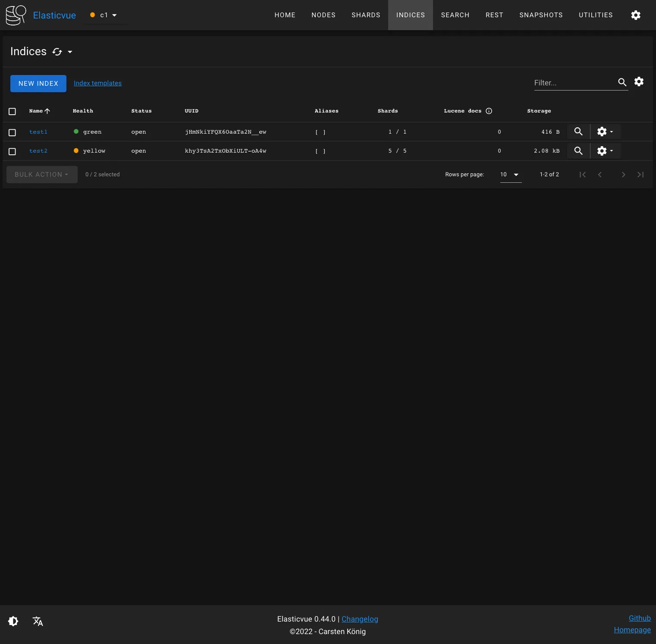Screen dimensions: 656x644
Task: Expand rows per page dropdown
Action: coord(511,175)
